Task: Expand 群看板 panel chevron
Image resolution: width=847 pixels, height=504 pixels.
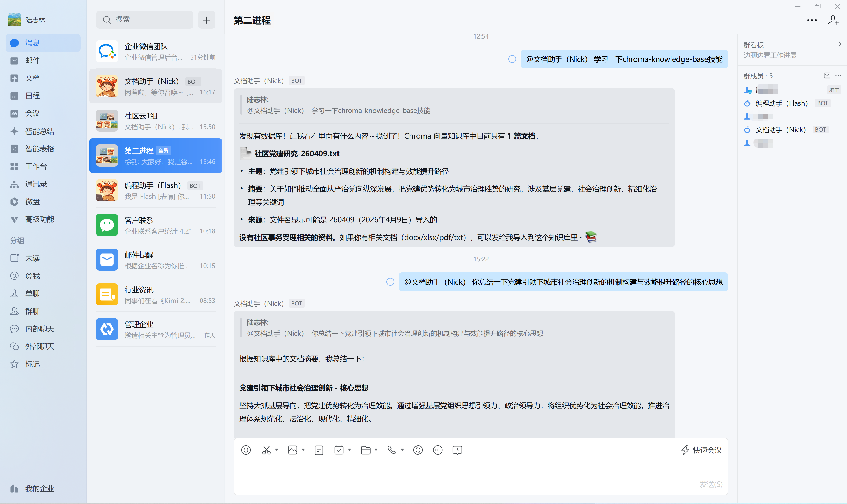Action: [x=840, y=44]
